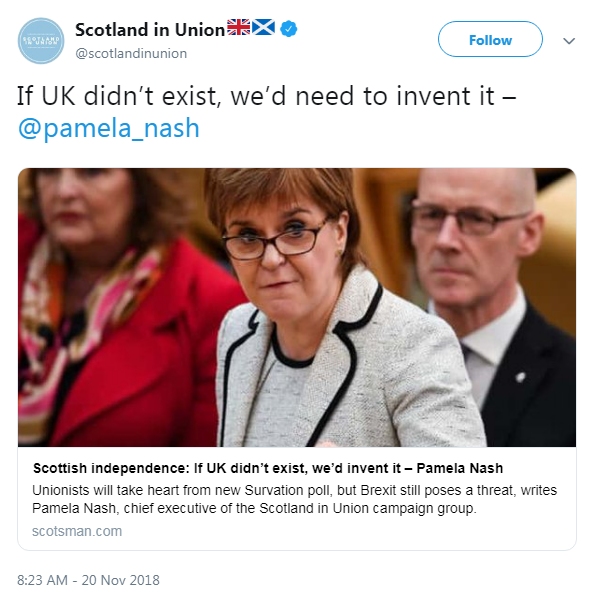Open the 8:23 AM tweet timestamp
The height and width of the screenshot is (596, 604).
point(42,580)
